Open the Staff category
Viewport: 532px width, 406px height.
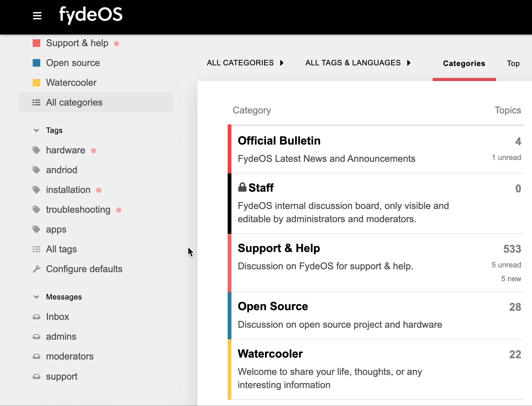(x=261, y=188)
